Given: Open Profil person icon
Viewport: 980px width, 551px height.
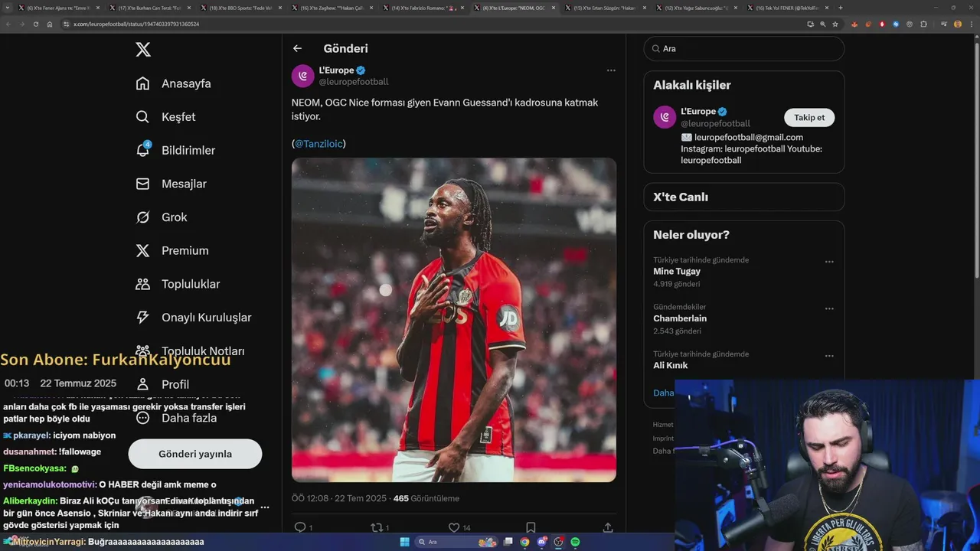Looking at the screenshot, I should 142,384.
